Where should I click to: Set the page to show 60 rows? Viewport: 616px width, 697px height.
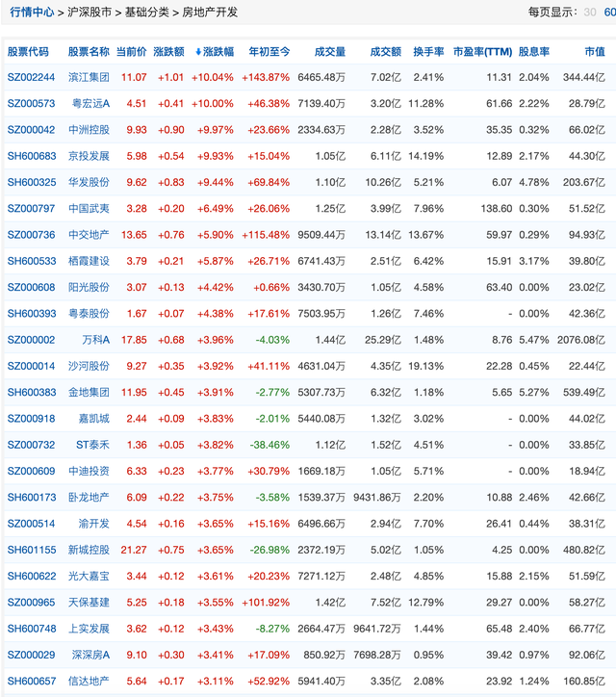click(610, 12)
